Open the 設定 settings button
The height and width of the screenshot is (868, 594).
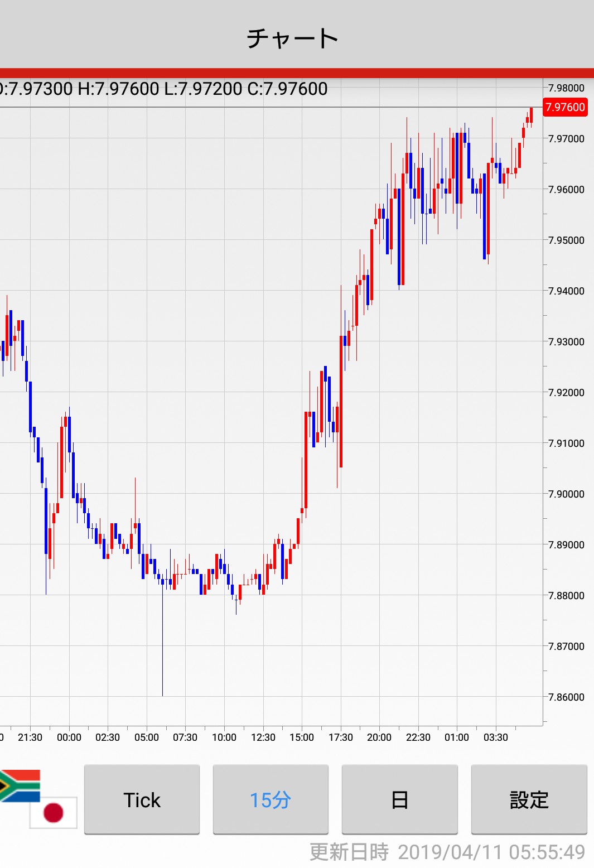(529, 799)
